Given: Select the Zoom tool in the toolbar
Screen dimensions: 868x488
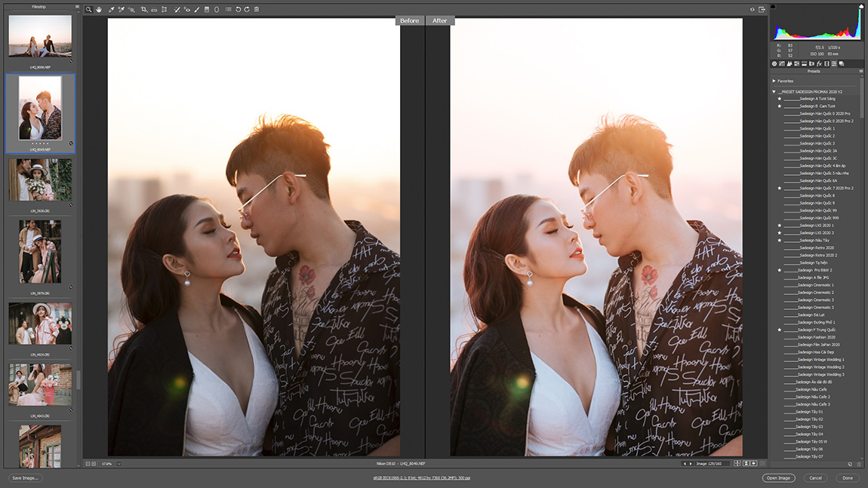Looking at the screenshot, I should pos(88,10).
